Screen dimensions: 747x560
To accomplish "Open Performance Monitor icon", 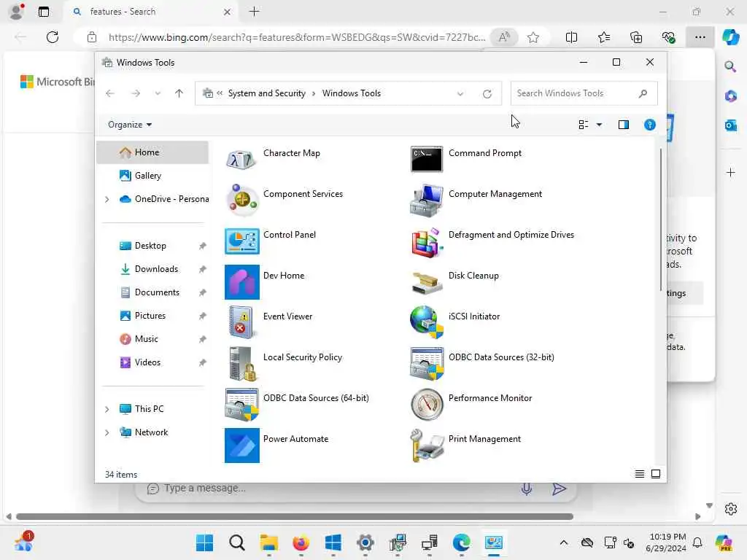I will tap(426, 404).
